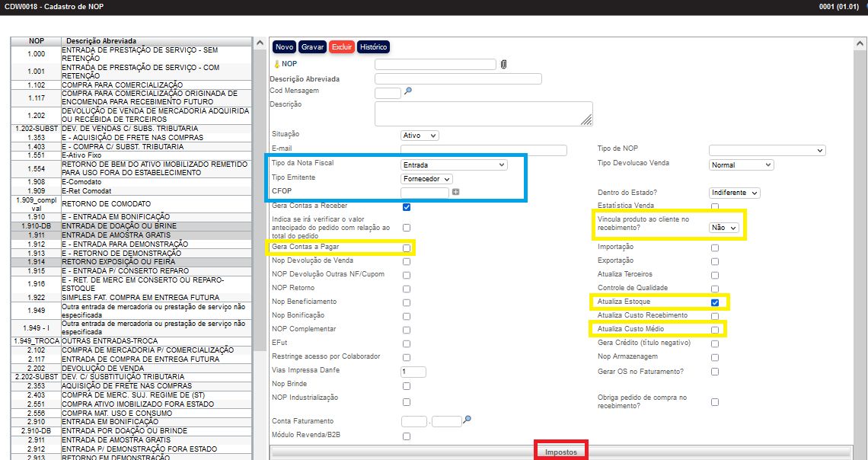Tick the Atualiza Custo Médio checkbox
The width and height of the screenshot is (868, 460).
tap(714, 330)
